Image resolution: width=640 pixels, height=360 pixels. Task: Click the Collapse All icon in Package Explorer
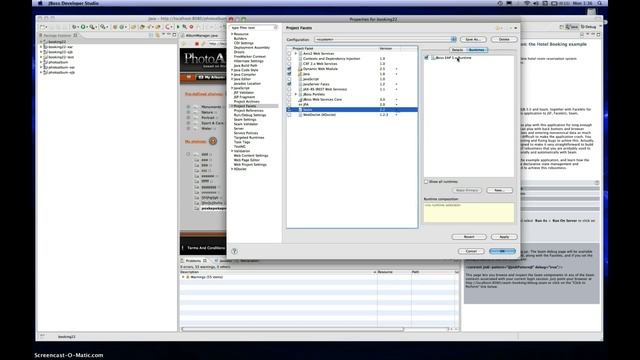pyautogui.click(x=151, y=35)
